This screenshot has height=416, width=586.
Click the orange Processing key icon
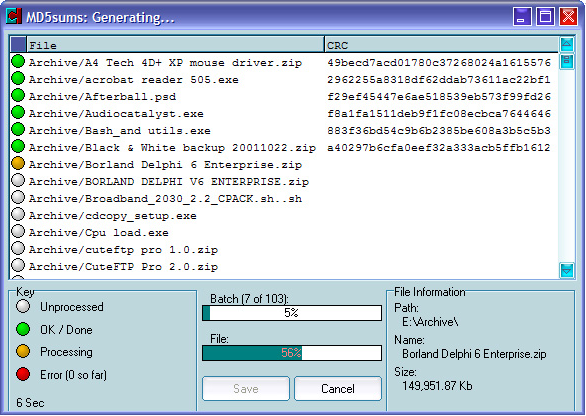[x=23, y=351]
